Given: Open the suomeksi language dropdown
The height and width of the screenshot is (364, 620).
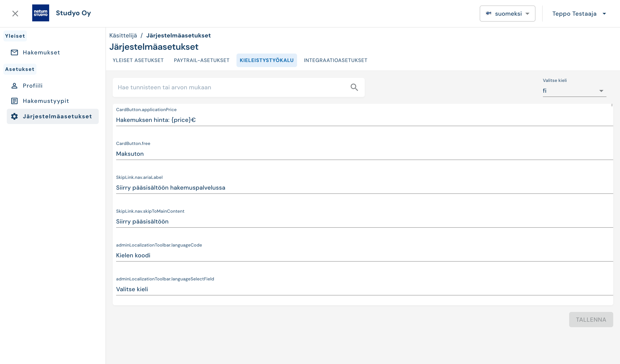Looking at the screenshot, I should click(507, 14).
